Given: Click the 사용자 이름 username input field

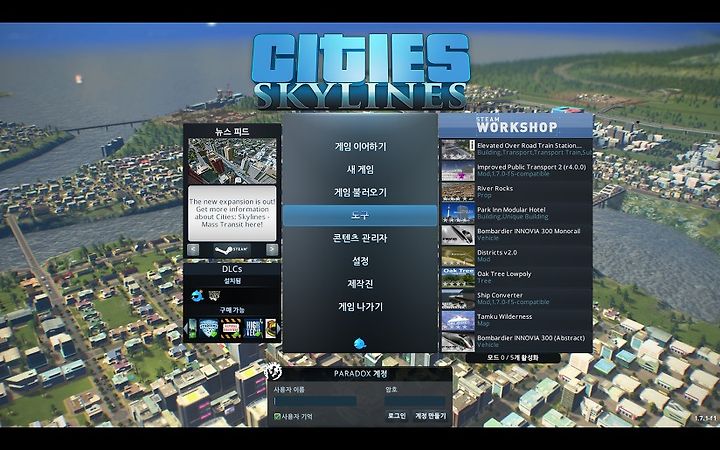Looking at the screenshot, I should click(x=315, y=401).
